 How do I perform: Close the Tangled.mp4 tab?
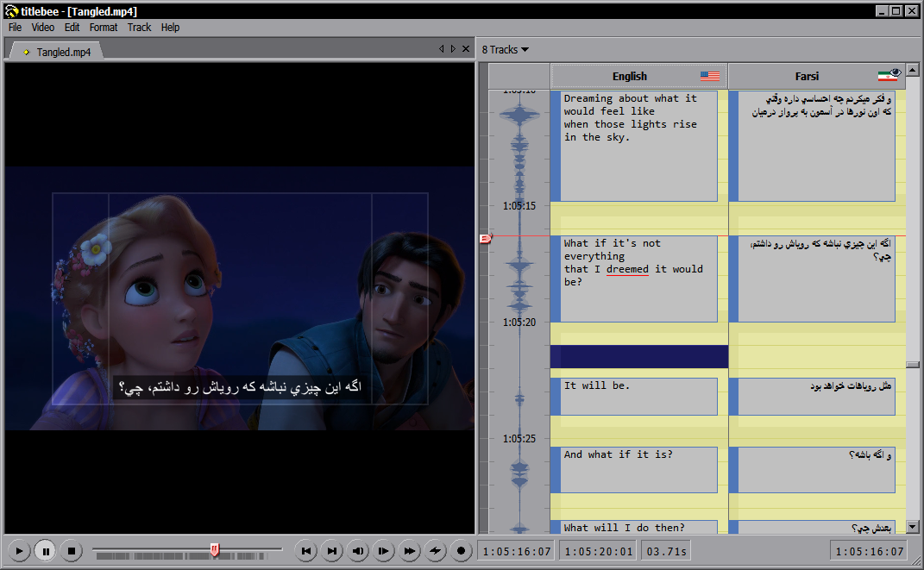coord(466,49)
